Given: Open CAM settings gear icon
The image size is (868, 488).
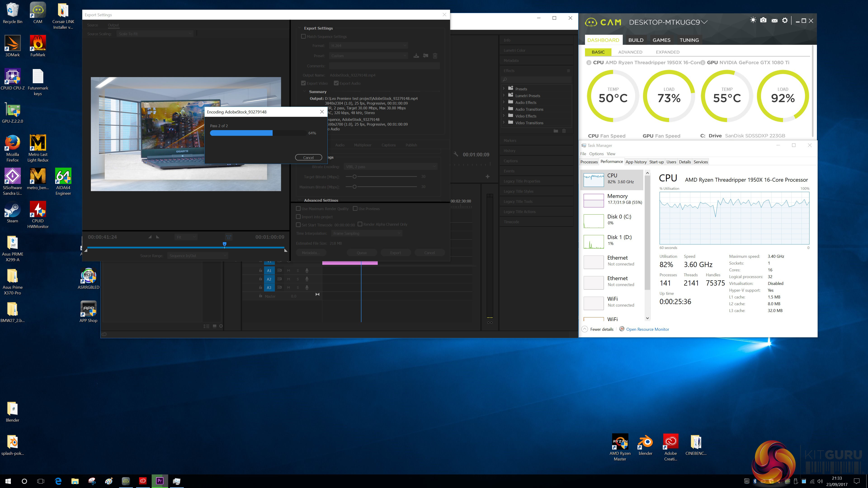Looking at the screenshot, I should (785, 21).
